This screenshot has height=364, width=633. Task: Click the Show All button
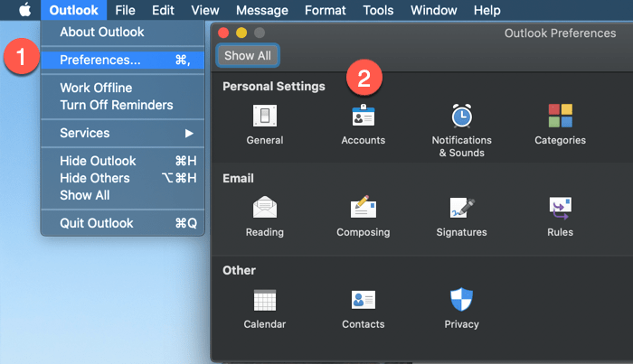coord(248,56)
